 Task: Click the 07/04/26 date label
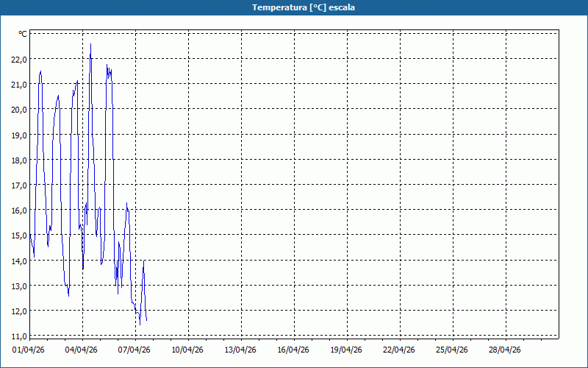[135, 350]
